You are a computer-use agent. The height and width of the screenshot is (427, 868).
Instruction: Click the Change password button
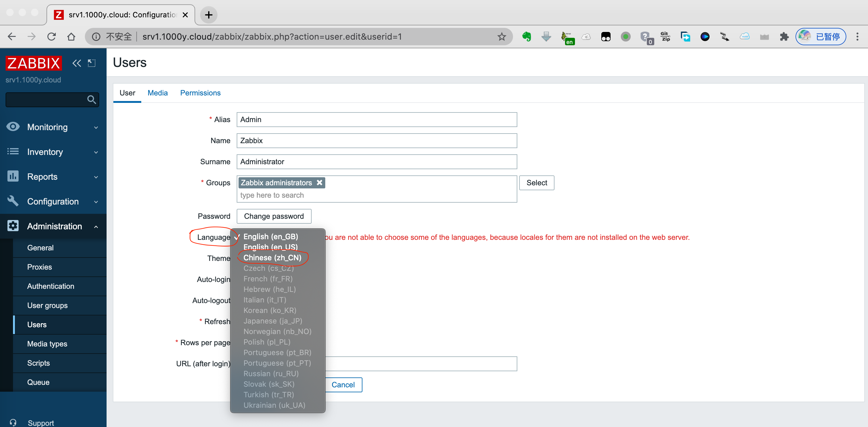point(274,216)
